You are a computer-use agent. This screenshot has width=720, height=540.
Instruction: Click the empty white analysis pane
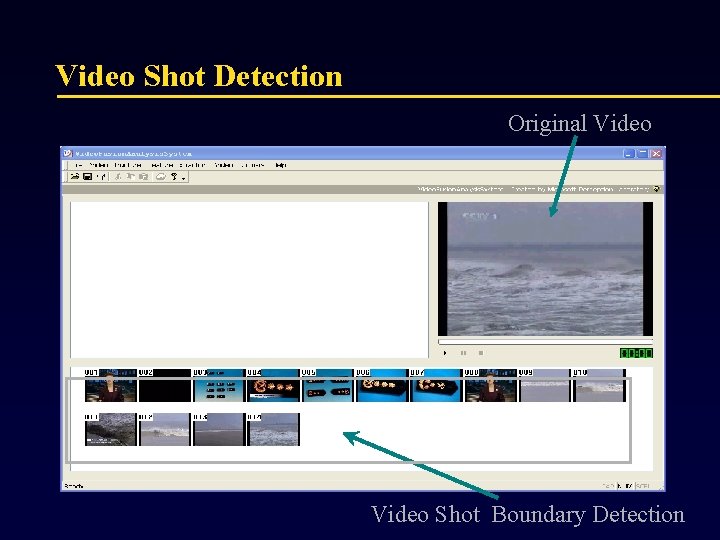249,280
